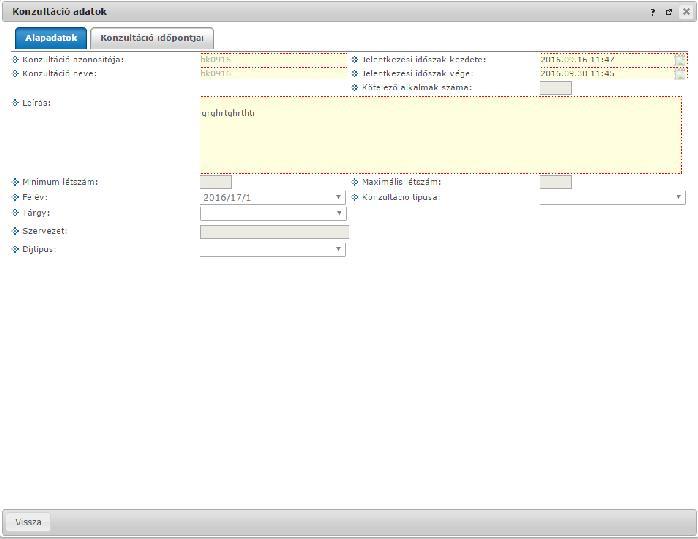
Task: Click the icon beside Szervezet label
Action: pyautogui.click(x=16, y=231)
